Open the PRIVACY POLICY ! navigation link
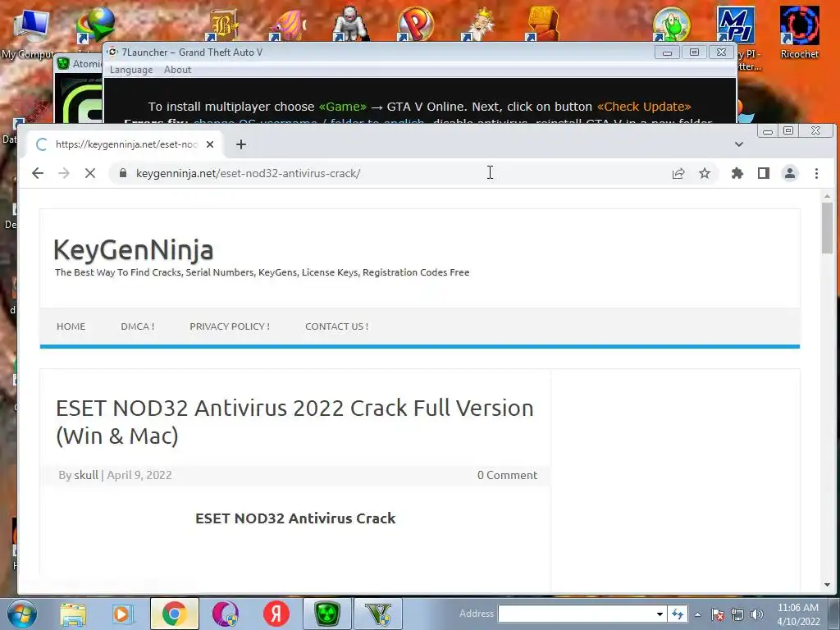 [x=230, y=326]
